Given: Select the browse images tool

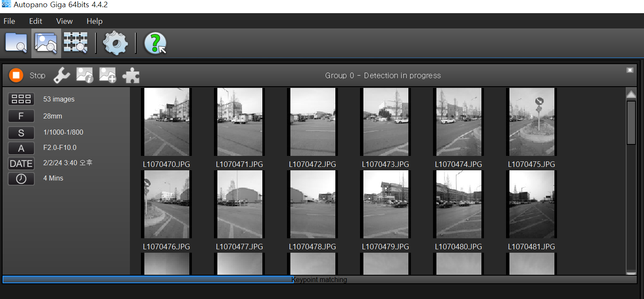Looking at the screenshot, I should click(x=46, y=43).
